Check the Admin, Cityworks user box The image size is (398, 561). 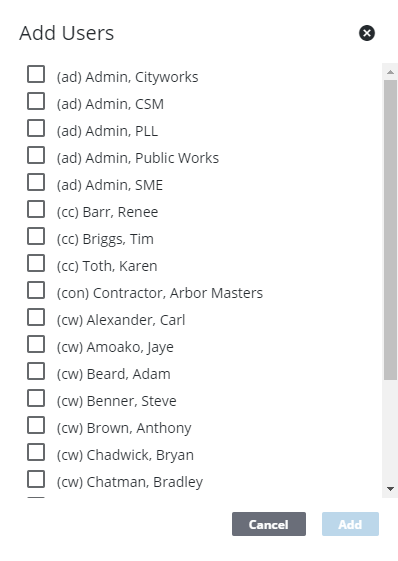[x=36, y=74]
